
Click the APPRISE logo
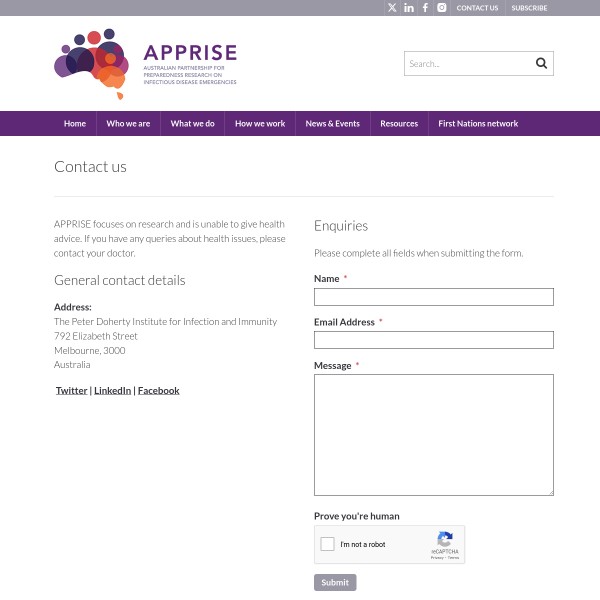[146, 64]
